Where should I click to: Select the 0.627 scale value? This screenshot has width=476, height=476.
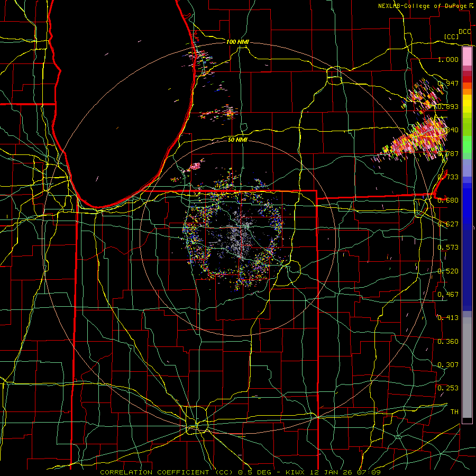[448, 224]
